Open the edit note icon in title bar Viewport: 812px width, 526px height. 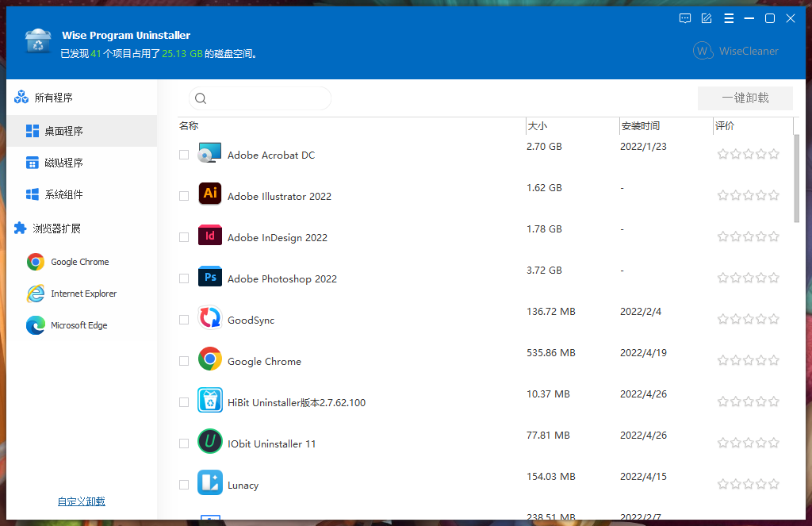tap(707, 19)
